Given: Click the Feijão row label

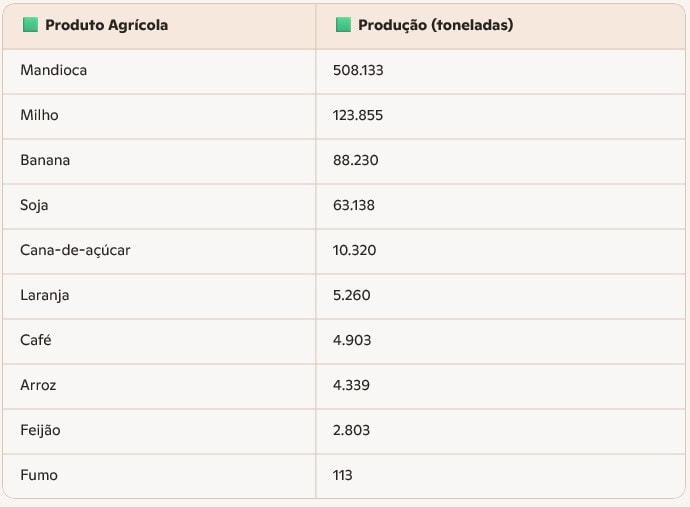Looking at the screenshot, I should coord(40,430).
